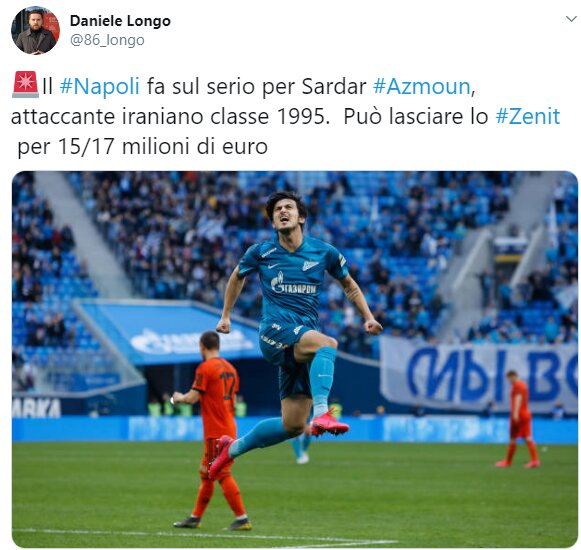The width and height of the screenshot is (581, 550).
Task: Click the orange-kit player on far right
Action: [x=519, y=419]
